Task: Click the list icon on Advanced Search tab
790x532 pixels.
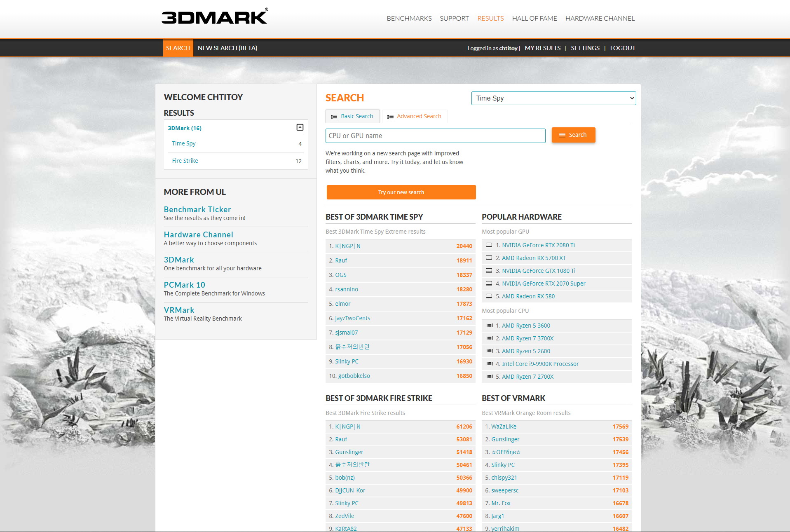Action: [390, 117]
